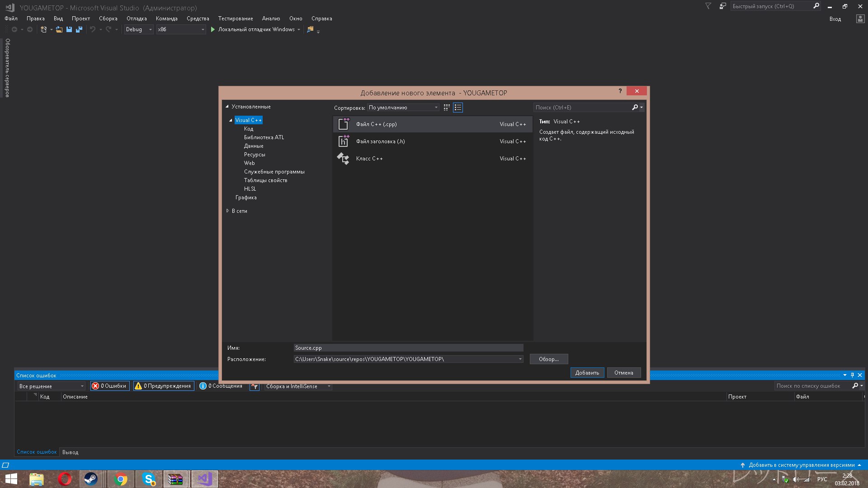Open Opera browser from the taskbar
This screenshot has width=868, height=488.
coord(65,479)
